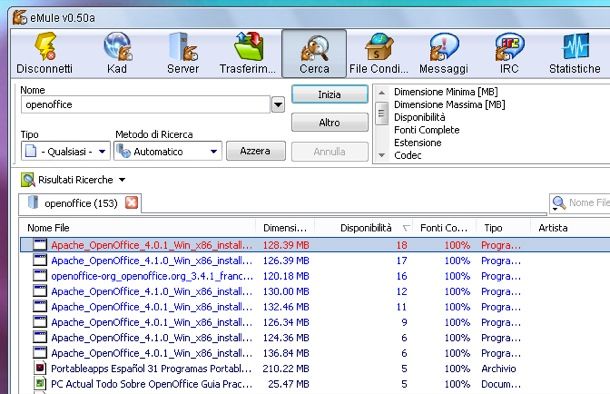Close the openoffice (153) results tab
The width and height of the screenshot is (610, 394).
[131, 203]
